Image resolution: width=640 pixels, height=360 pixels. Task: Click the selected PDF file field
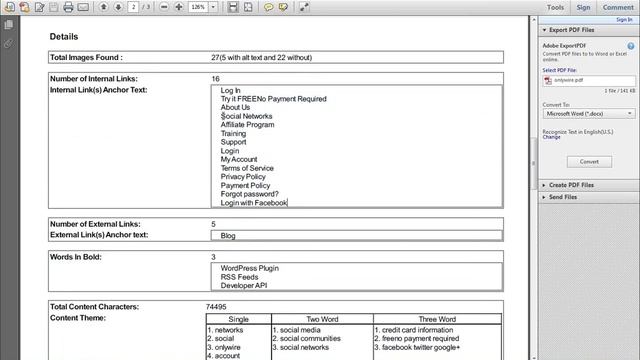click(x=589, y=80)
